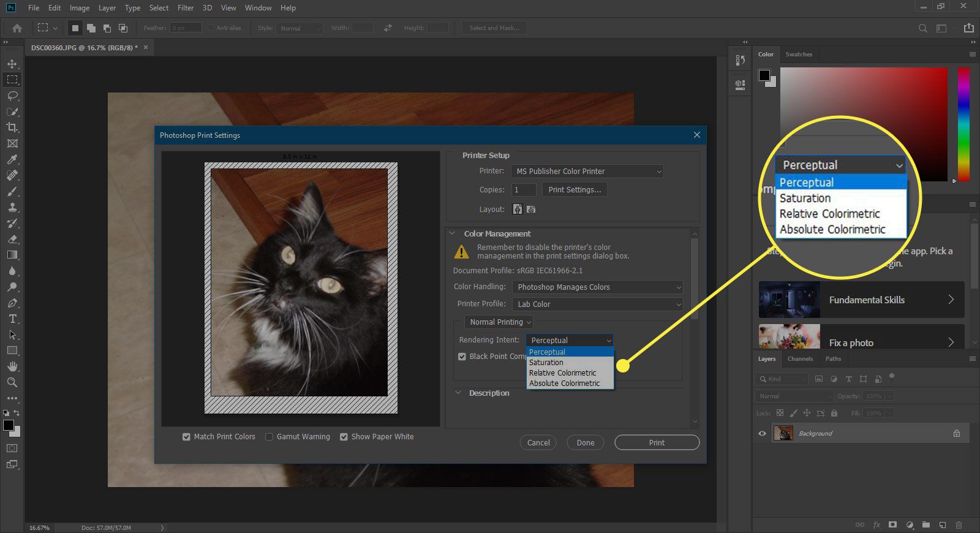Click the toolbar foreground color swatch
This screenshot has height=533, width=980.
[x=9, y=426]
